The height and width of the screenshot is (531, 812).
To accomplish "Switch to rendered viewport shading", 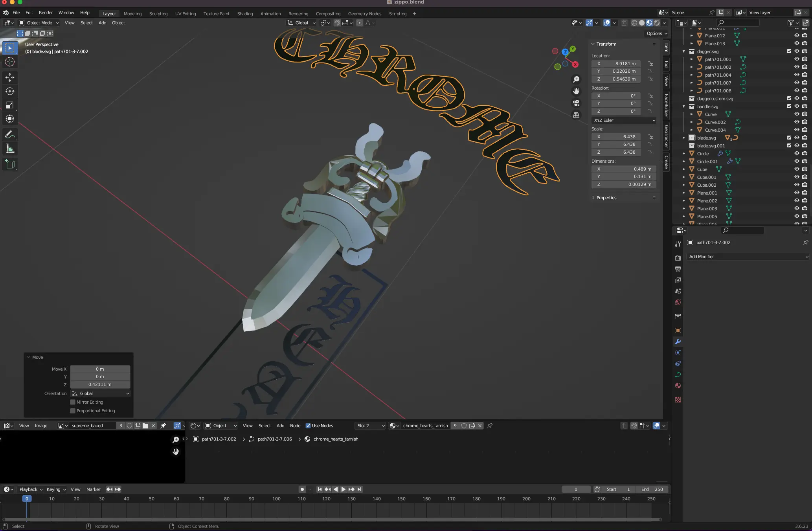I will click(x=657, y=23).
